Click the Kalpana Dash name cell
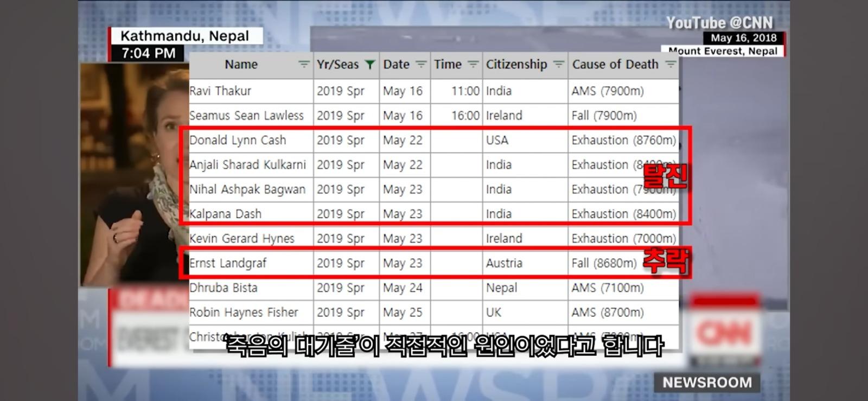 251,214
